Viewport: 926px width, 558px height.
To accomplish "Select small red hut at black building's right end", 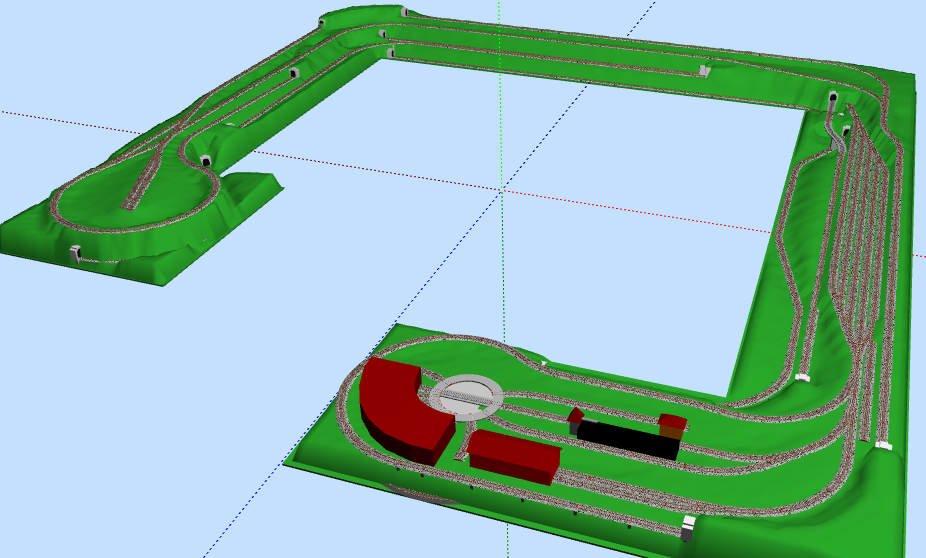I will tap(672, 424).
